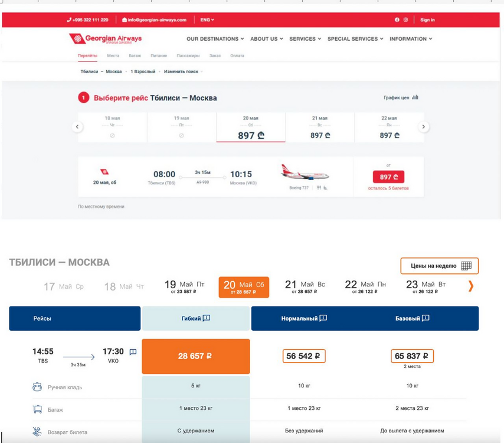
Task: Select the Перелёты step tab
Action: point(87,56)
